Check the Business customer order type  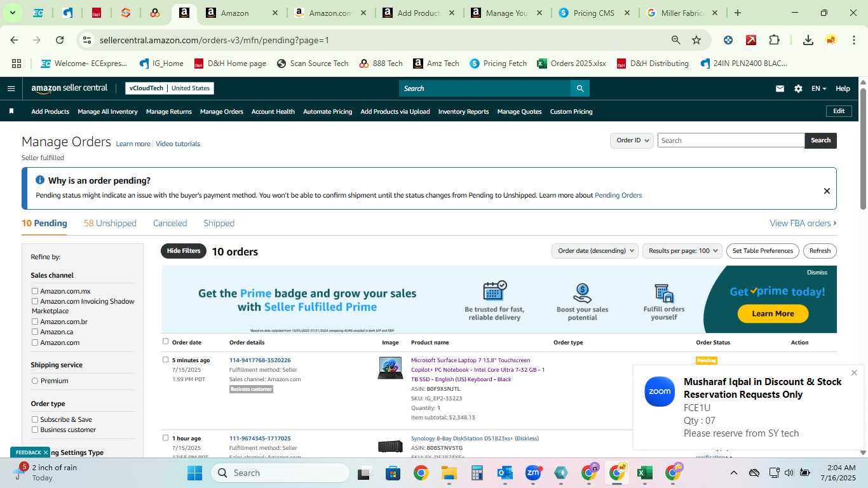pos(35,430)
